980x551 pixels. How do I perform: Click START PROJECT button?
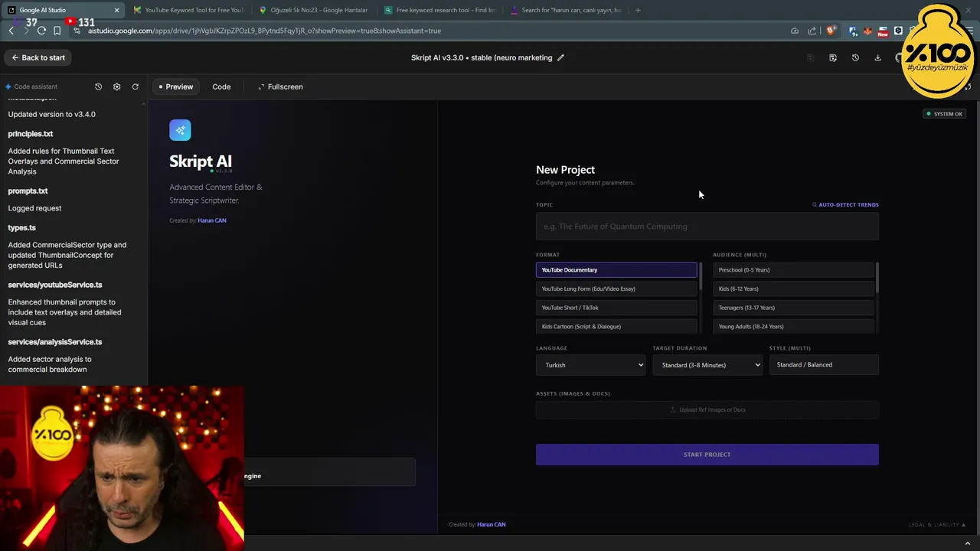[707, 455]
